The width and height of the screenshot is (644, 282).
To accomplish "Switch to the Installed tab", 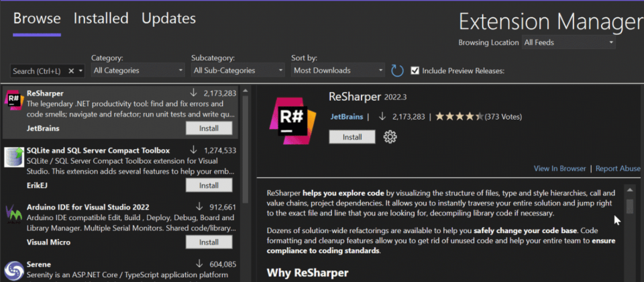I will [101, 19].
